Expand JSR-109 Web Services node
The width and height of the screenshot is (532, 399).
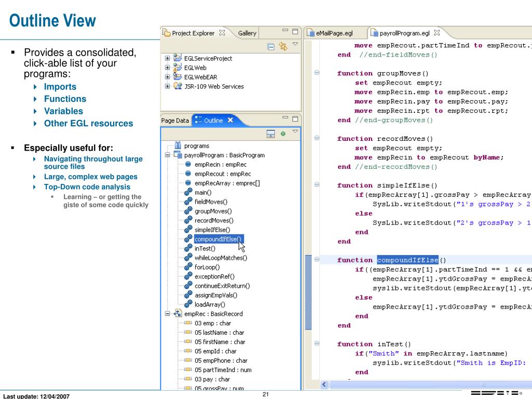[x=167, y=86]
